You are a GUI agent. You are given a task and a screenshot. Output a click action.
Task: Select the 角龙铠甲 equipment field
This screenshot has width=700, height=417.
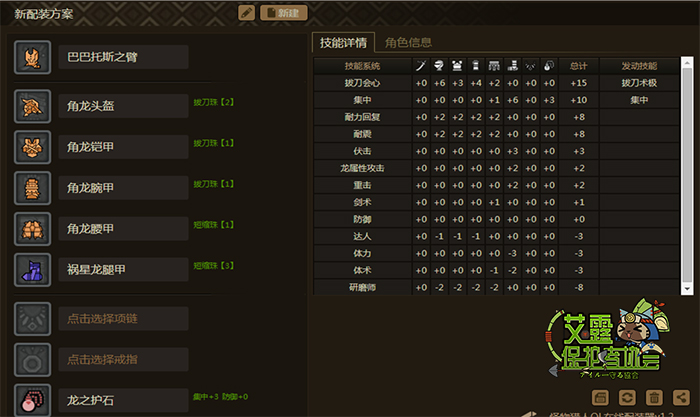tap(123, 147)
